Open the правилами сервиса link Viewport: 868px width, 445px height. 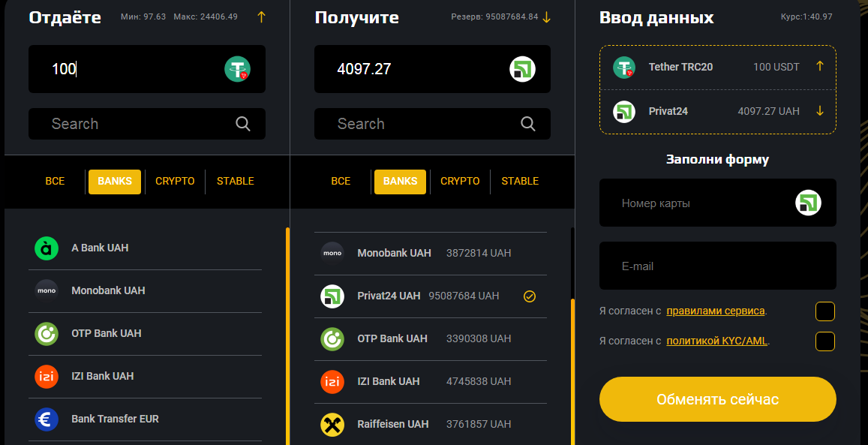coord(715,311)
